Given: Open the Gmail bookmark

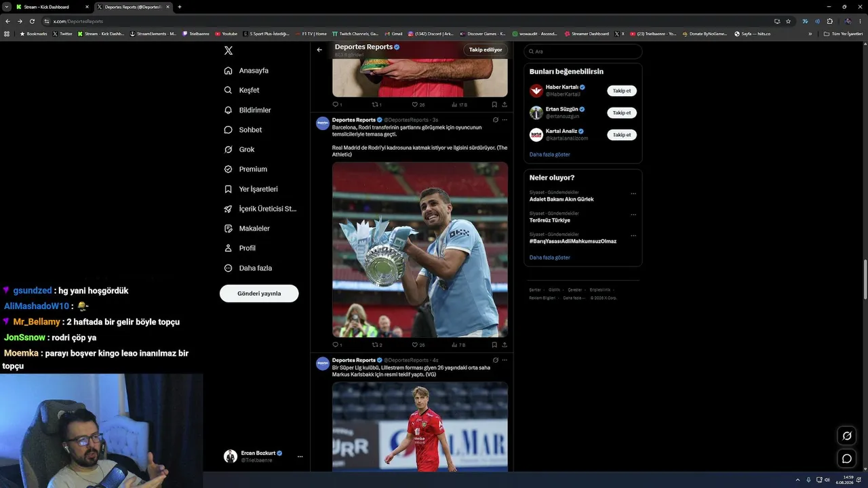Looking at the screenshot, I should tap(393, 33).
